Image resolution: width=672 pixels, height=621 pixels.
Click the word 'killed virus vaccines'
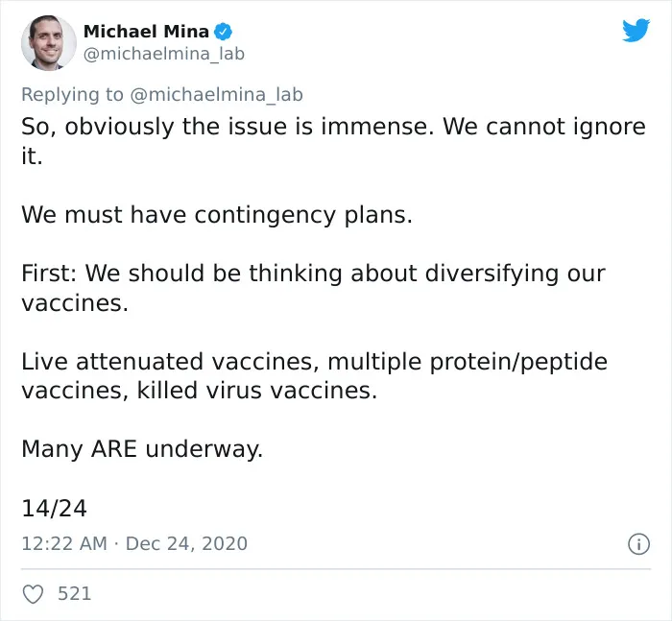pyautogui.click(x=257, y=391)
